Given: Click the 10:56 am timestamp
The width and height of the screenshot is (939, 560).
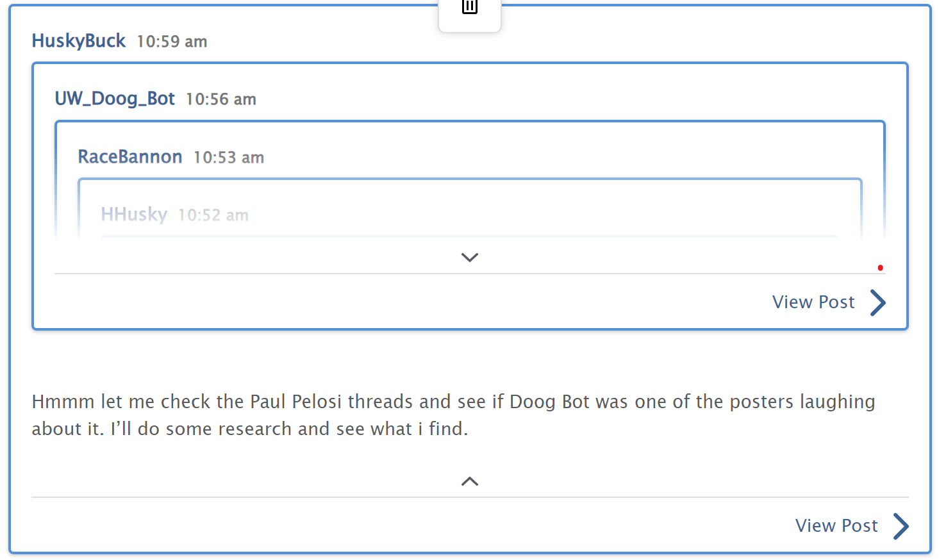Looking at the screenshot, I should click(221, 99).
